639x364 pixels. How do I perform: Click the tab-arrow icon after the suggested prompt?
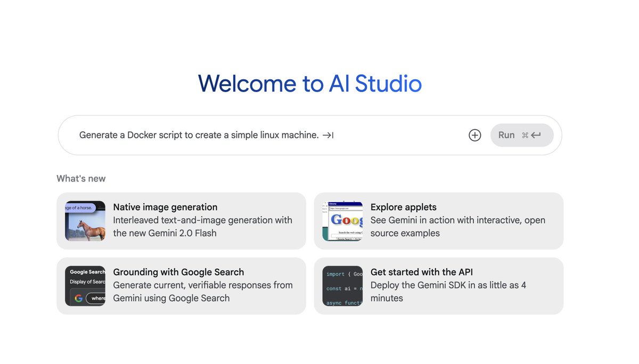[328, 135]
